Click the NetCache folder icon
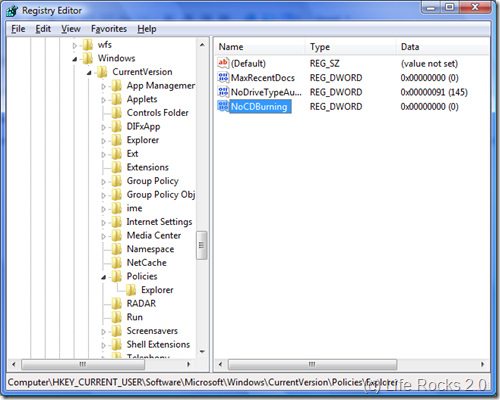 [x=116, y=263]
